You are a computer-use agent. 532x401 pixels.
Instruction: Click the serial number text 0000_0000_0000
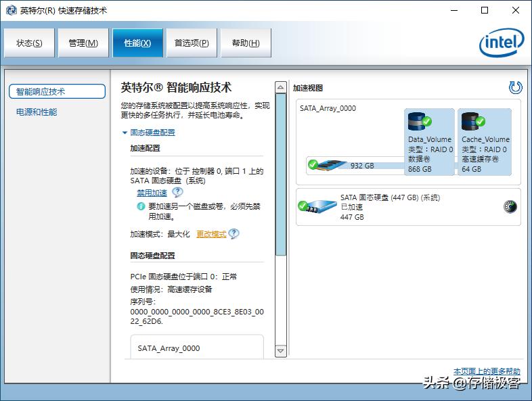pyautogui.click(x=197, y=316)
